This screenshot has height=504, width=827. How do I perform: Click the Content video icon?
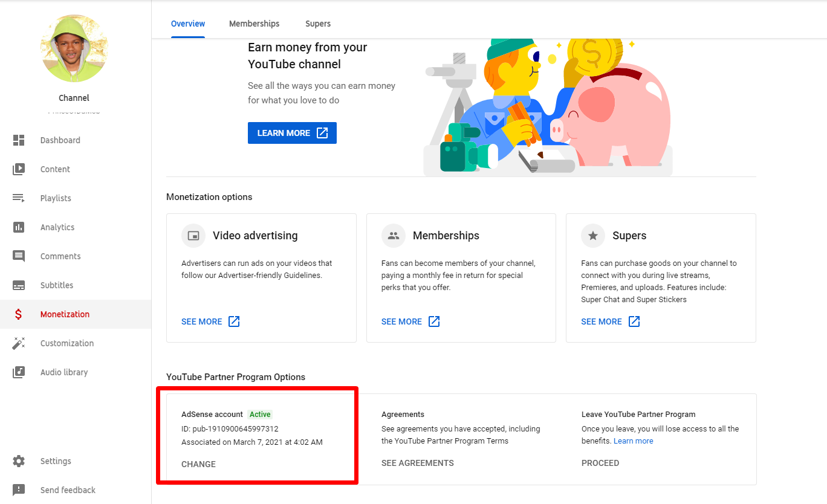click(19, 169)
